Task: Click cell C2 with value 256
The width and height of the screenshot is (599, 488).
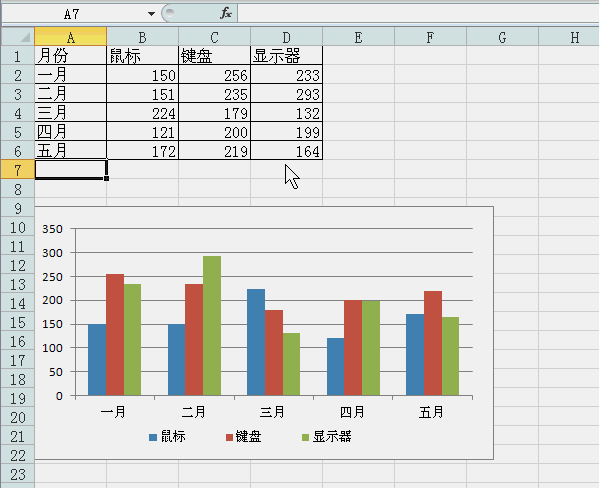Action: point(214,75)
